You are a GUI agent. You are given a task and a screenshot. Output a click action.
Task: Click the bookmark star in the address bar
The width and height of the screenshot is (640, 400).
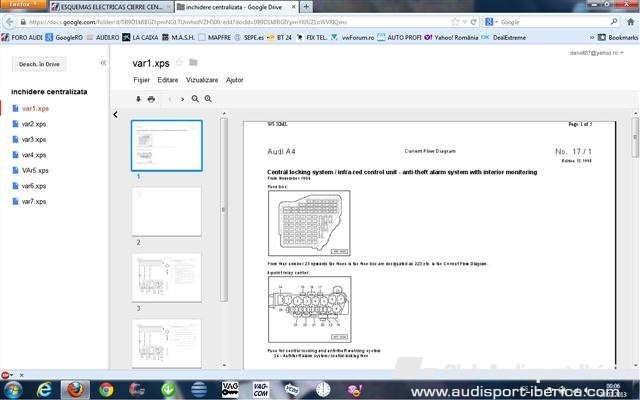tap(455, 22)
